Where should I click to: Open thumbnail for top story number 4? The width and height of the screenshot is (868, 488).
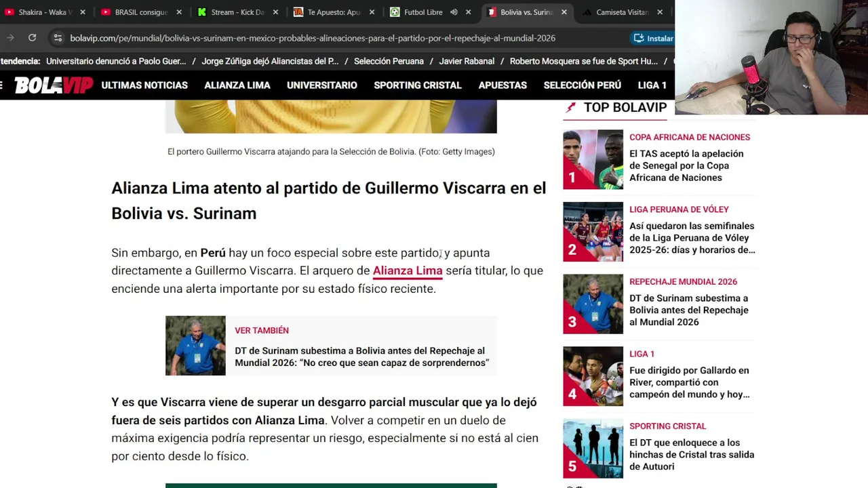click(x=593, y=376)
